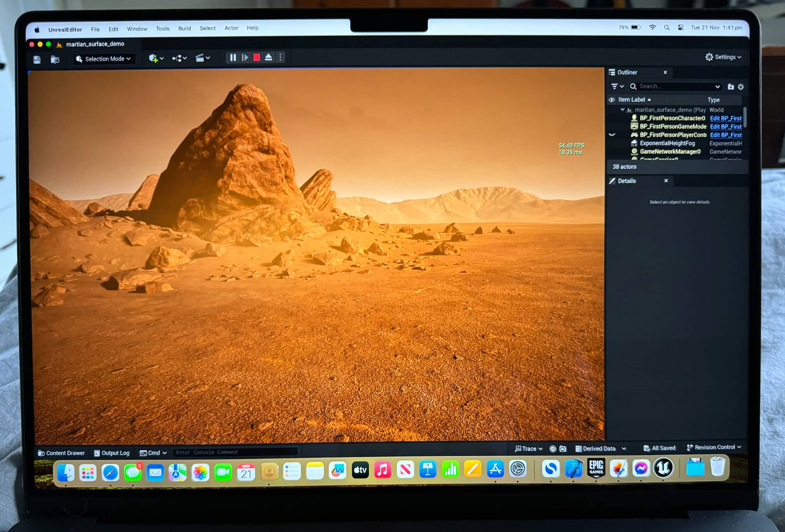The height and width of the screenshot is (532, 785).
Task: Expand the Settings dropdown
Action: click(x=723, y=57)
